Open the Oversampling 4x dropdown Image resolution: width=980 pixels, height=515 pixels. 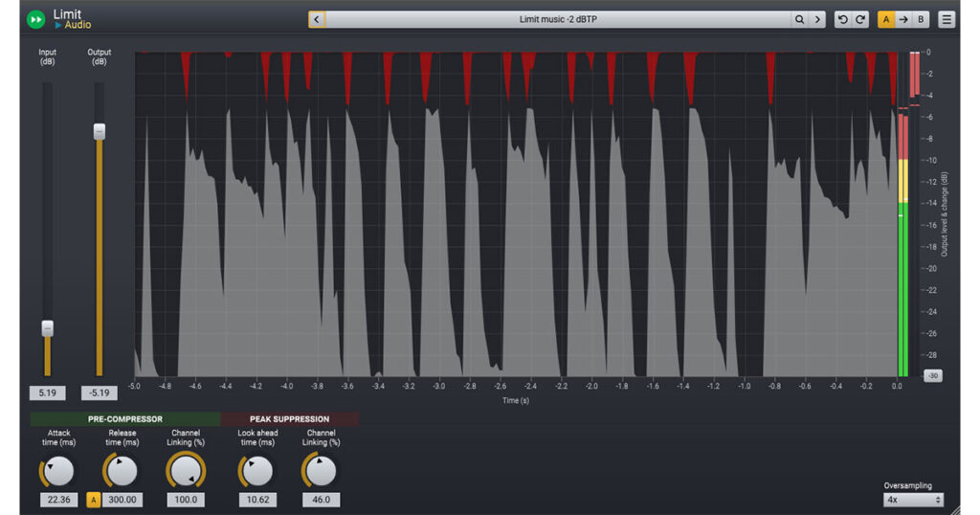(913, 500)
